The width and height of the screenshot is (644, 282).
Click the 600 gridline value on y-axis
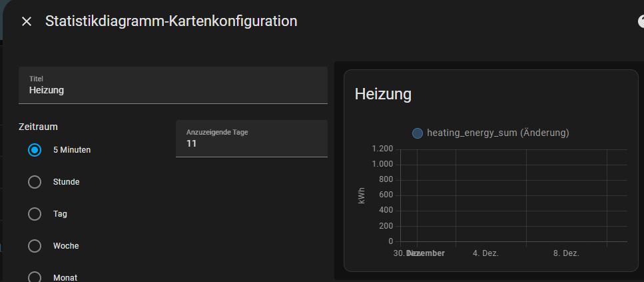coord(386,195)
